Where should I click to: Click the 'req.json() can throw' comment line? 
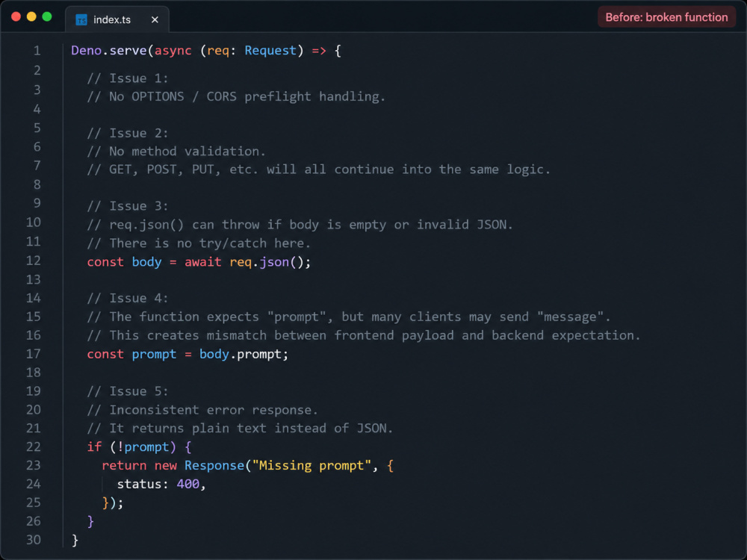pos(300,224)
